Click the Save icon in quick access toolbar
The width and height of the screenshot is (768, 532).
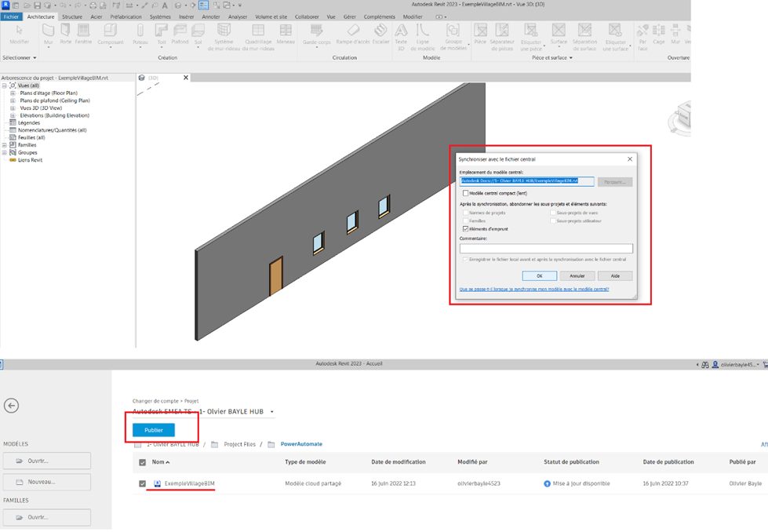[x=37, y=5]
